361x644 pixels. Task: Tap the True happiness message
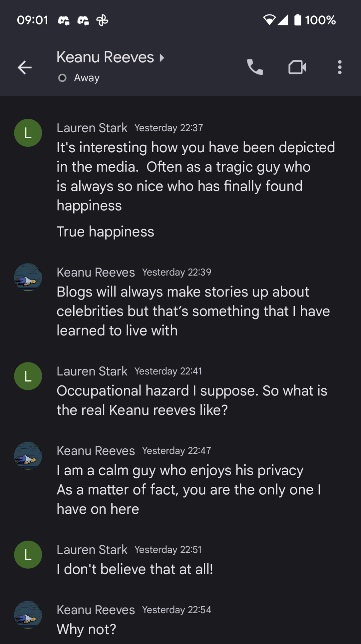(105, 231)
